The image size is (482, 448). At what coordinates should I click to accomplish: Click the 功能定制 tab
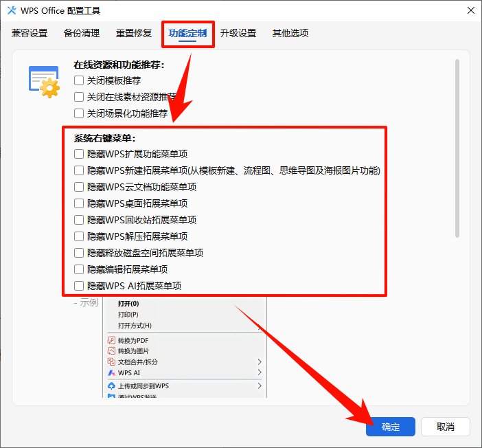pos(187,33)
